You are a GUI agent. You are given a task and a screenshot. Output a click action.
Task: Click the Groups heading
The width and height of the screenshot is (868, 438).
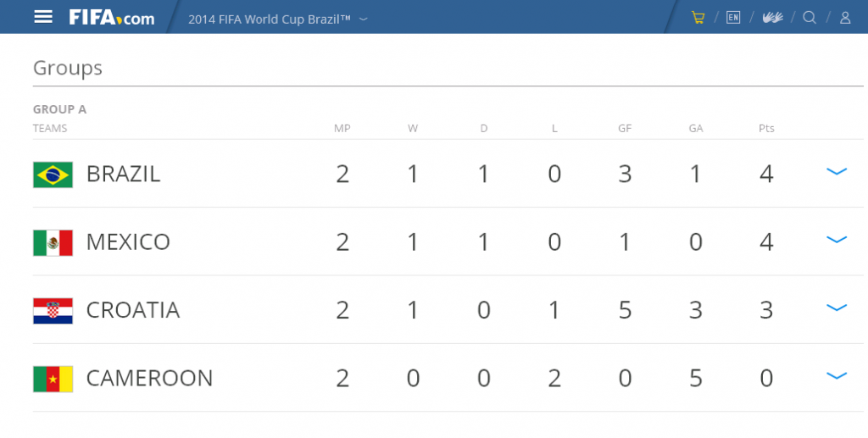(68, 68)
